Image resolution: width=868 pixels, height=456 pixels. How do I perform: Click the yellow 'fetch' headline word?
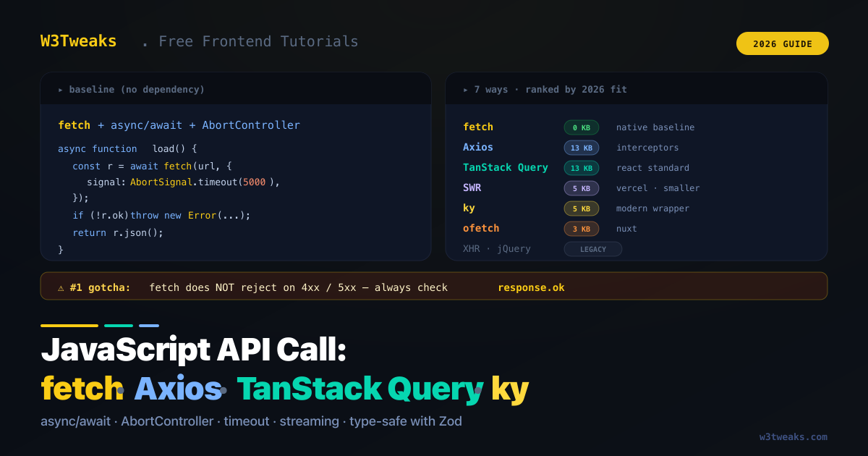[82, 389]
